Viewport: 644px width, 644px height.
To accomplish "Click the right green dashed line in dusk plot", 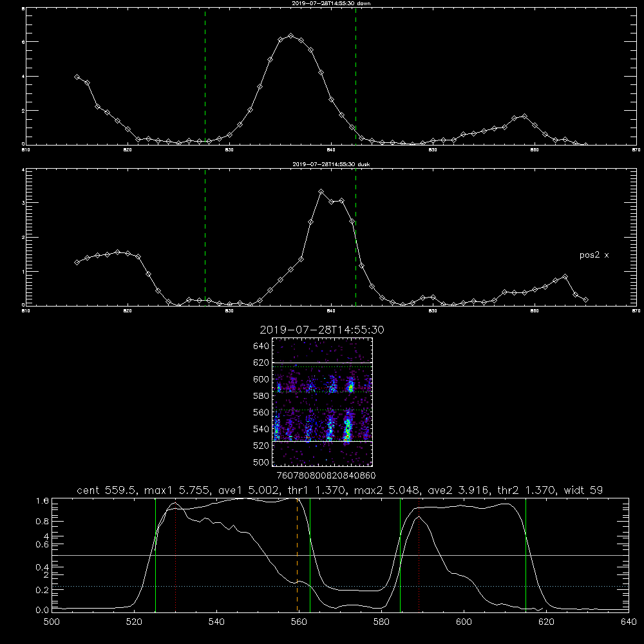I will coord(355,238).
